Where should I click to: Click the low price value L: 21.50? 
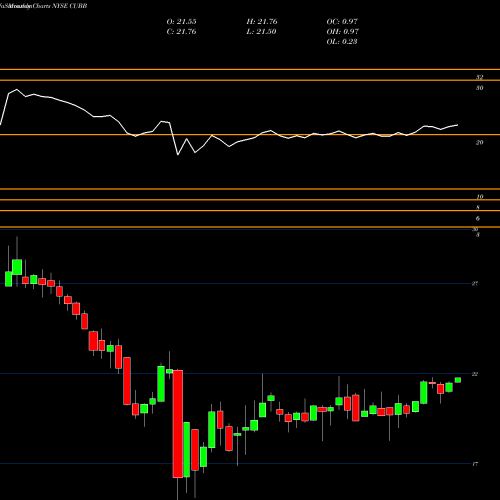[x=261, y=32]
